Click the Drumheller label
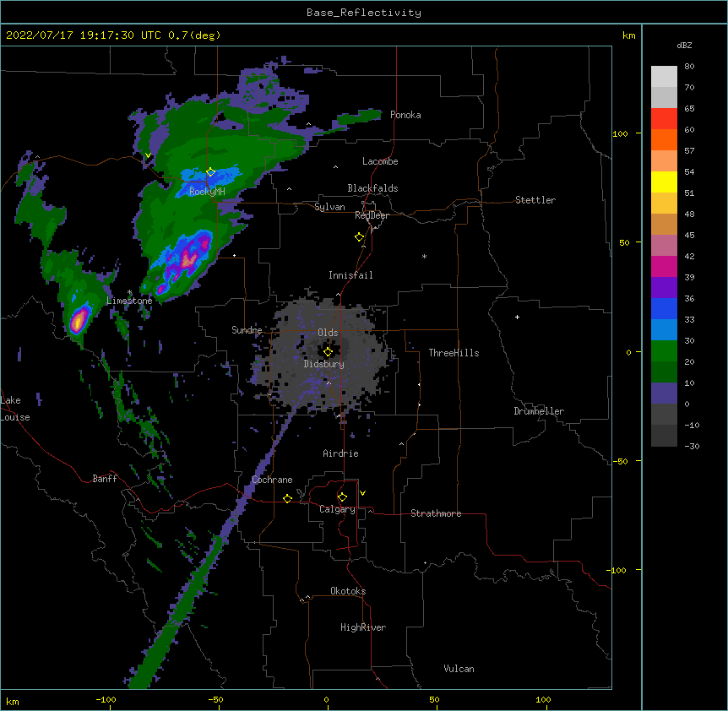 coord(539,411)
